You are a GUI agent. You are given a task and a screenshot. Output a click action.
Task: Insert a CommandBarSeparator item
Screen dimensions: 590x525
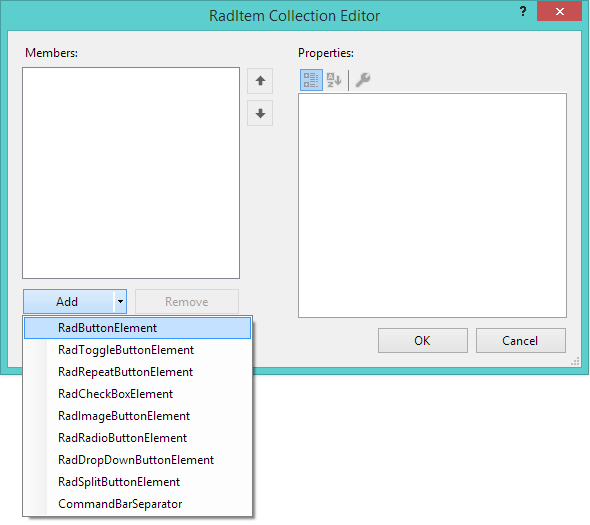pyautogui.click(x=137, y=504)
